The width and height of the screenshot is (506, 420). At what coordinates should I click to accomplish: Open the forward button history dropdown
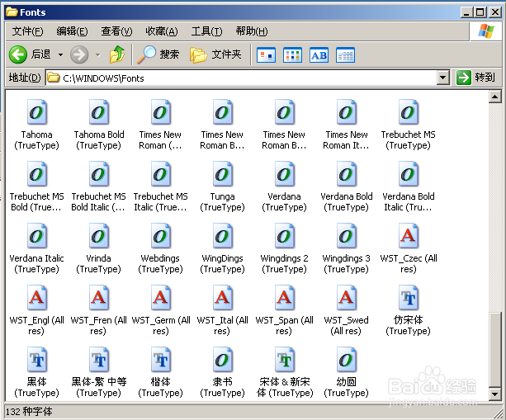point(98,54)
